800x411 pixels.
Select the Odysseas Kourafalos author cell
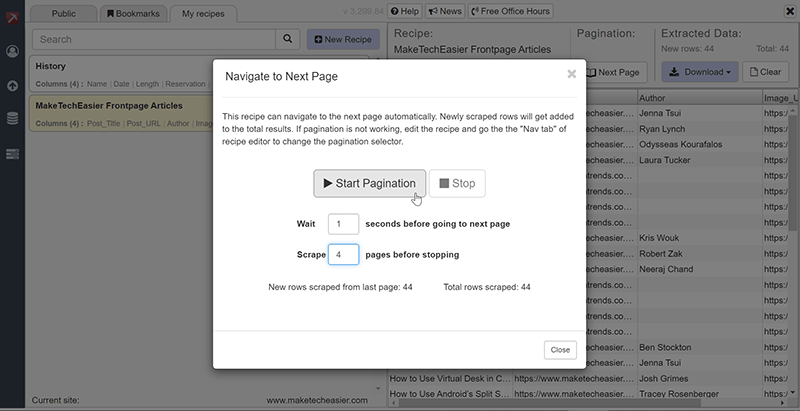coord(699,144)
